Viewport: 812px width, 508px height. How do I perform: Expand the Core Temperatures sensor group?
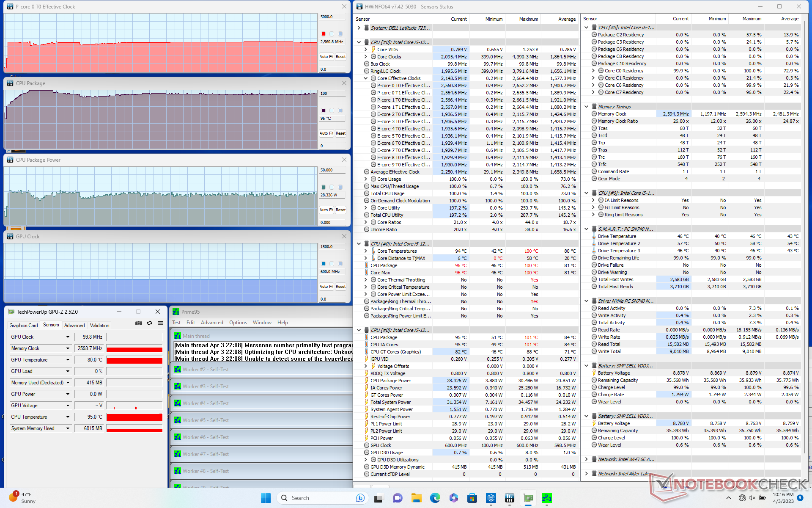(366, 251)
